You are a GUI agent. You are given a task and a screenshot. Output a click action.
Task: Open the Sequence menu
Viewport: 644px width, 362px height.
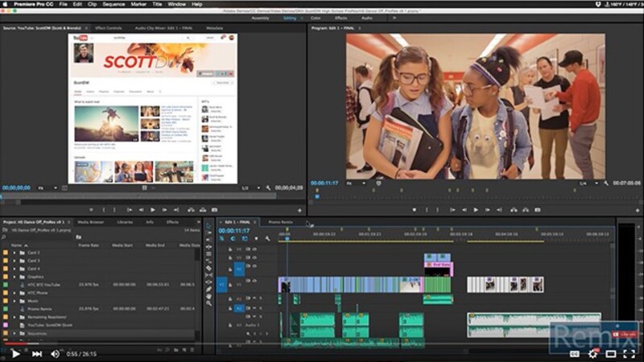point(114,4)
